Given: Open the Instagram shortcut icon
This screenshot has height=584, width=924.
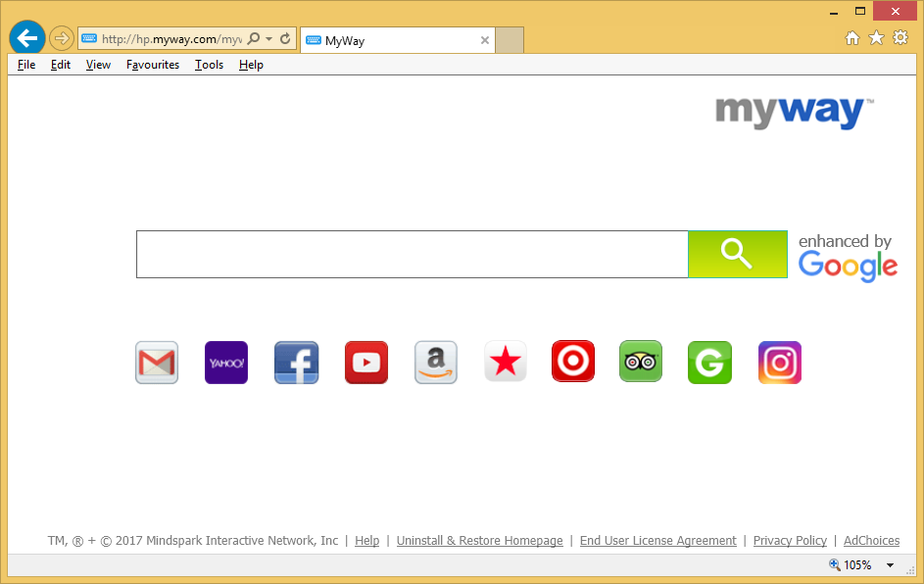Looking at the screenshot, I should (x=780, y=363).
